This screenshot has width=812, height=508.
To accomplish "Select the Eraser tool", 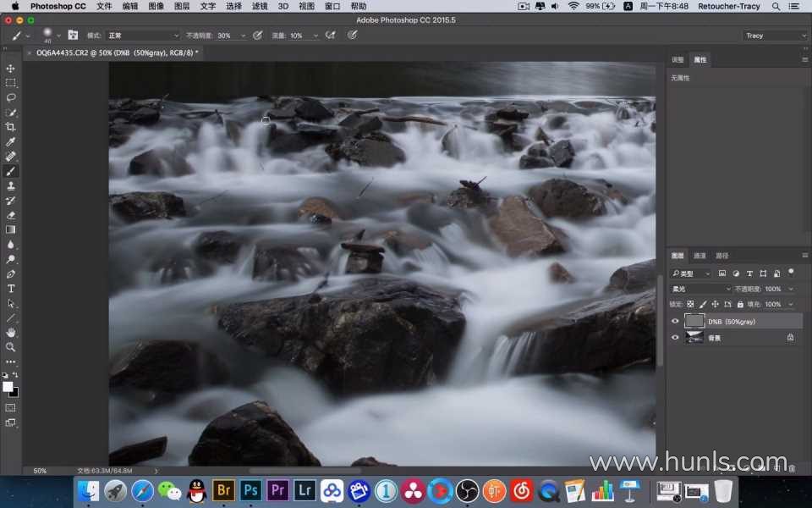I will point(10,215).
